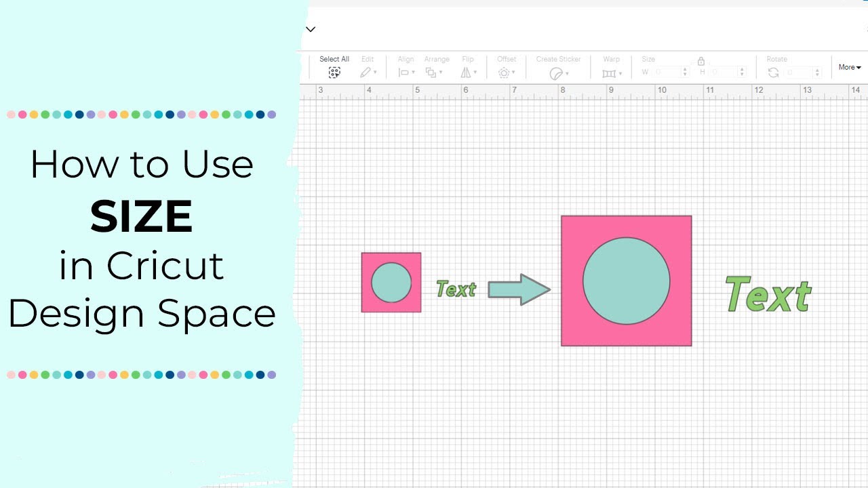868x488 pixels.
Task: Click the Rotate angle input field
Action: click(x=799, y=73)
